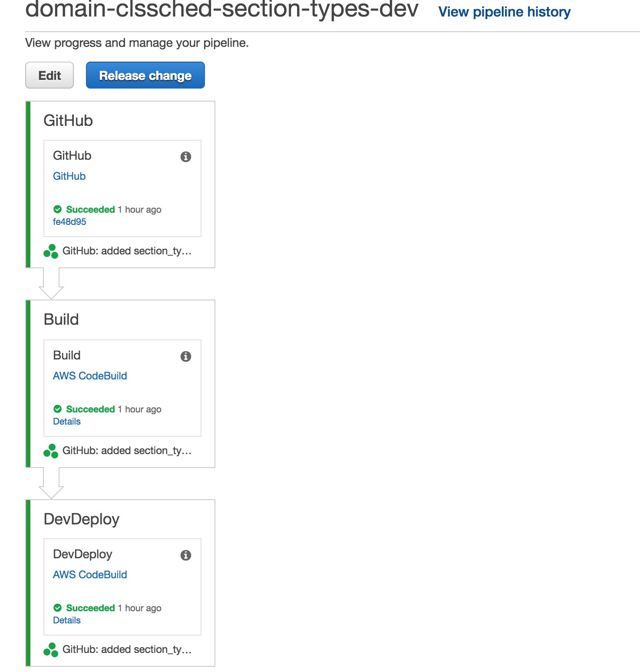Click green revision icon in Build stage
640x672 pixels.
[x=51, y=451]
